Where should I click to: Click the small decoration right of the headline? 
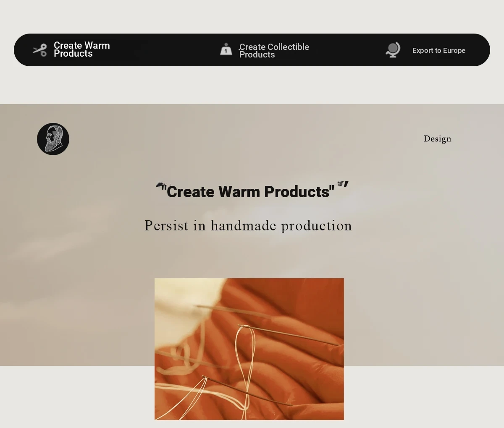tap(340, 183)
